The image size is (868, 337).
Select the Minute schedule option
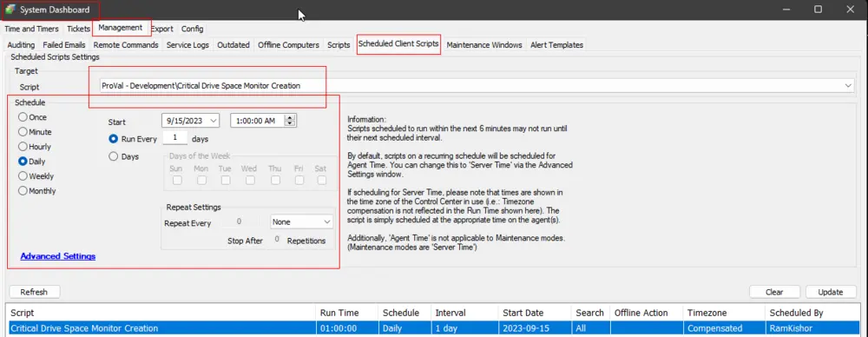[x=23, y=132]
